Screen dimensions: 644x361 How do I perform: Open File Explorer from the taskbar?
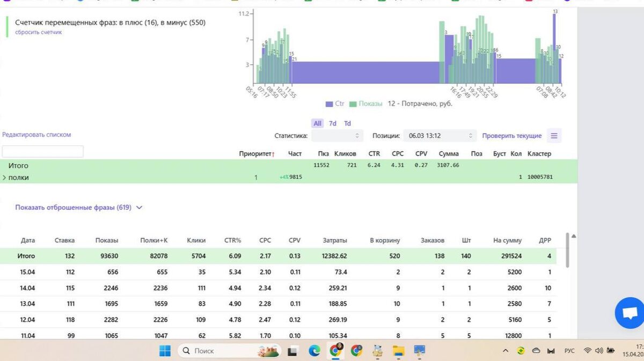[x=398, y=351]
